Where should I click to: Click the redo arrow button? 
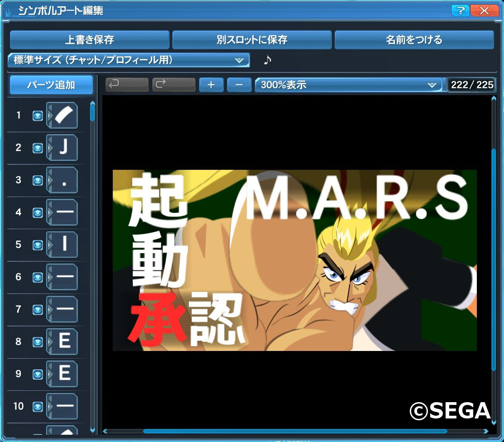(x=174, y=85)
